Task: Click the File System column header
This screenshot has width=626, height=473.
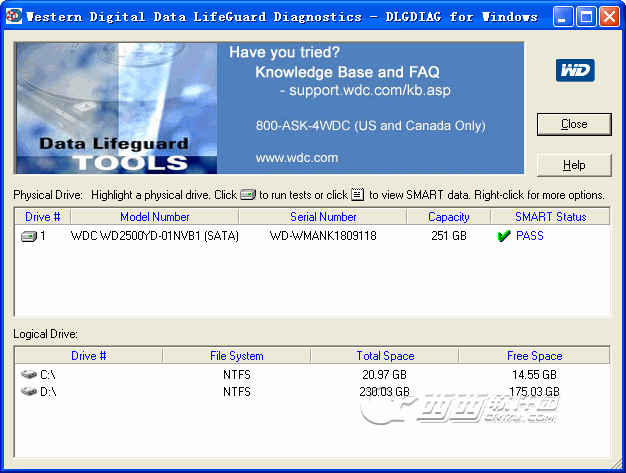Action: tap(237, 356)
